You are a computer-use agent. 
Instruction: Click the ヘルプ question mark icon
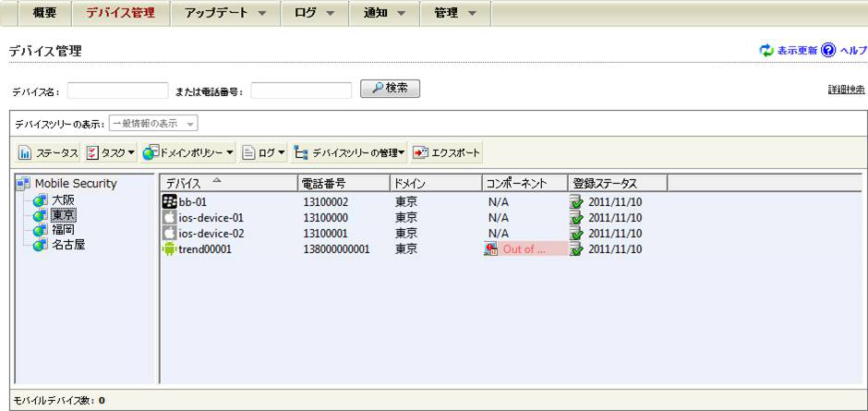[828, 51]
